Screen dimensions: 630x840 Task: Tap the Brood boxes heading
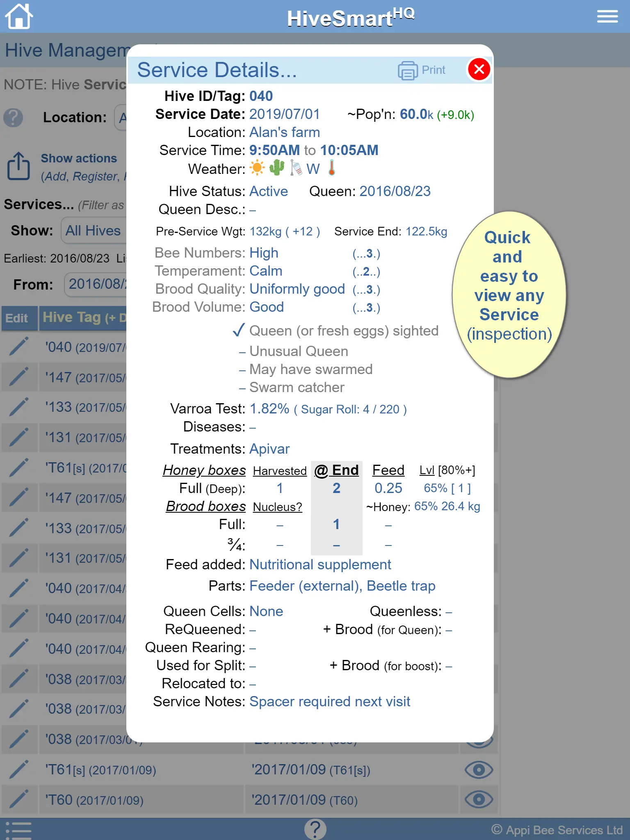pos(206,506)
